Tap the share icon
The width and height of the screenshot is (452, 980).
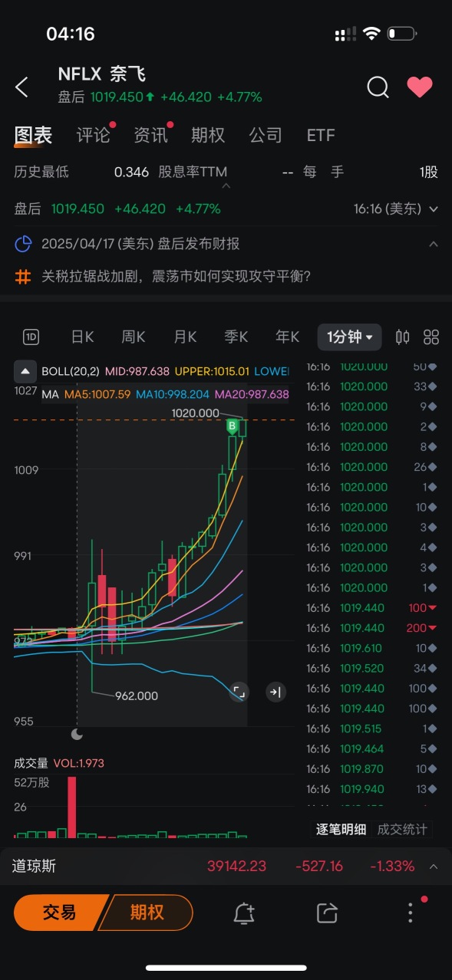coord(327,913)
